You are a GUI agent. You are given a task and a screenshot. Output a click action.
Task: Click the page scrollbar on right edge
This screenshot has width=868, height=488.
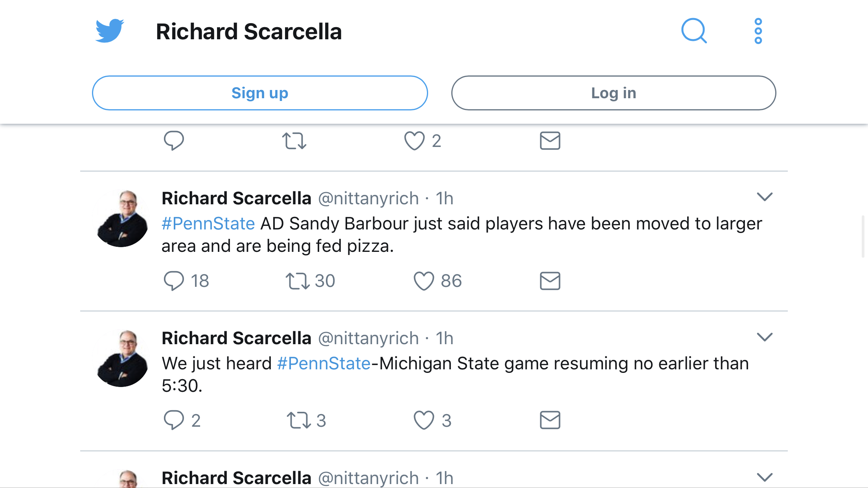point(864,237)
